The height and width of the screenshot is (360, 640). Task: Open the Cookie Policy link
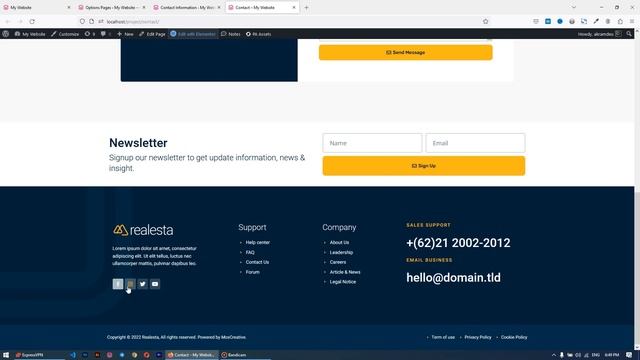pyautogui.click(x=514, y=337)
